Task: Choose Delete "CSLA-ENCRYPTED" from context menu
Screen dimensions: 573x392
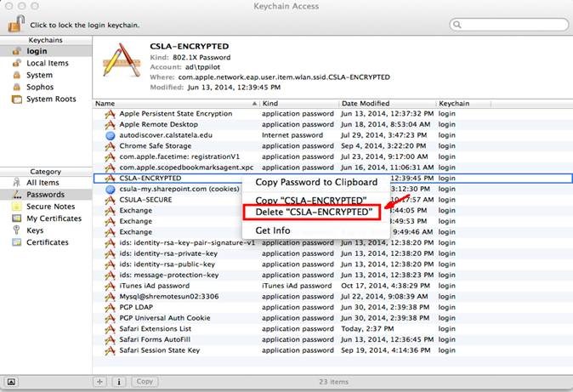Action: (313, 212)
